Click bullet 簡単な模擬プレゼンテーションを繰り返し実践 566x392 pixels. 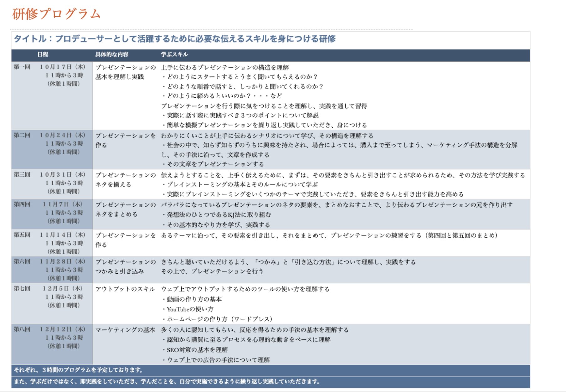[x=265, y=125]
